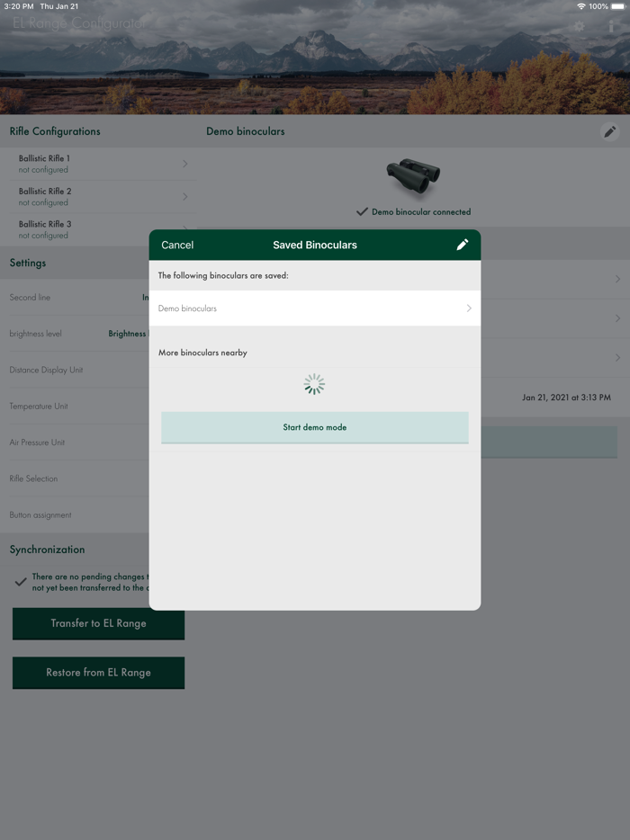Image resolution: width=630 pixels, height=840 pixels.
Task: Expand the Ballistic Rifle 1 chevron
Action: pos(185,164)
